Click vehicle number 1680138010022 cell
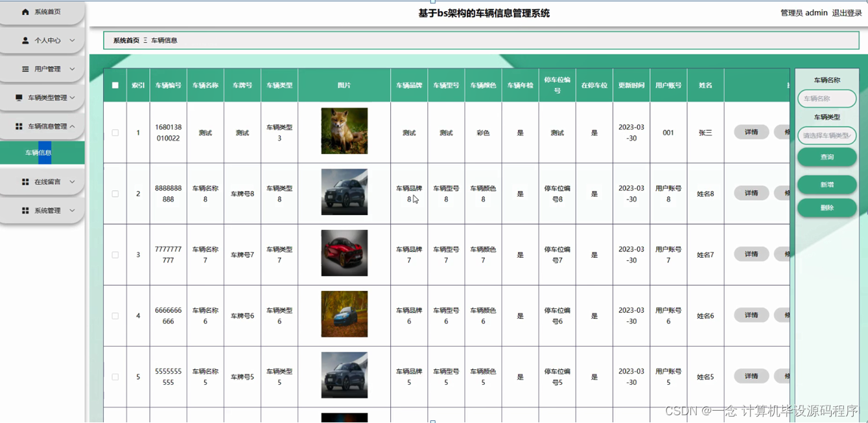This screenshot has width=868, height=423. pyautogui.click(x=169, y=133)
